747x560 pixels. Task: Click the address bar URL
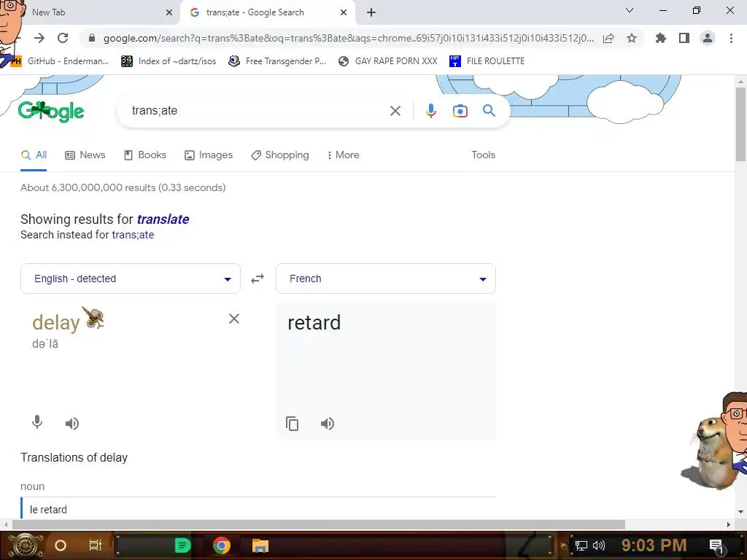348,38
